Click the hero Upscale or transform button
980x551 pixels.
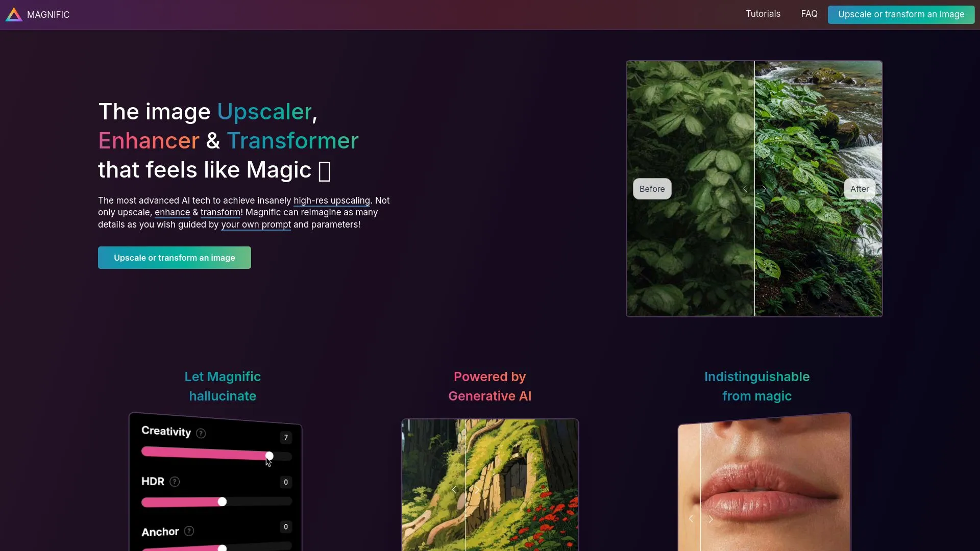coord(174,258)
